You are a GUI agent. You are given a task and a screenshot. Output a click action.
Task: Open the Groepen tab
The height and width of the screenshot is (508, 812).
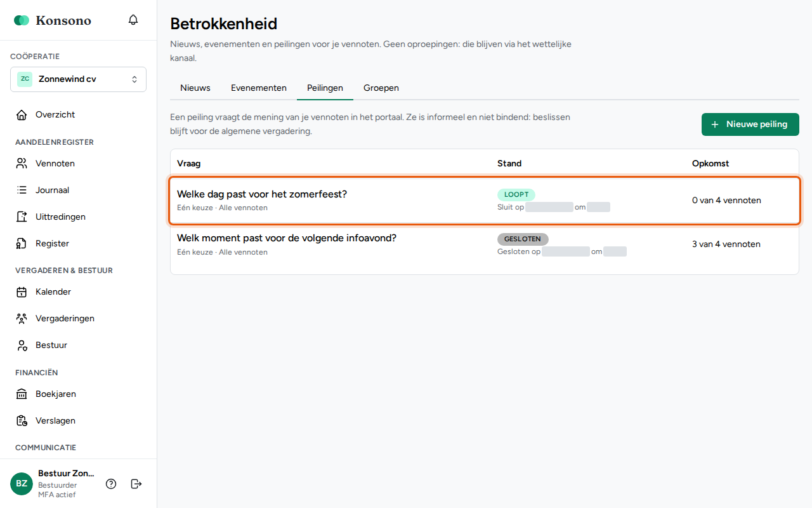tap(381, 88)
